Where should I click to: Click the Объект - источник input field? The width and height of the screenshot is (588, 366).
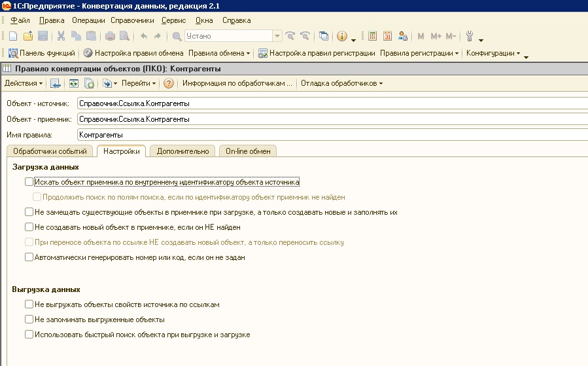point(333,103)
